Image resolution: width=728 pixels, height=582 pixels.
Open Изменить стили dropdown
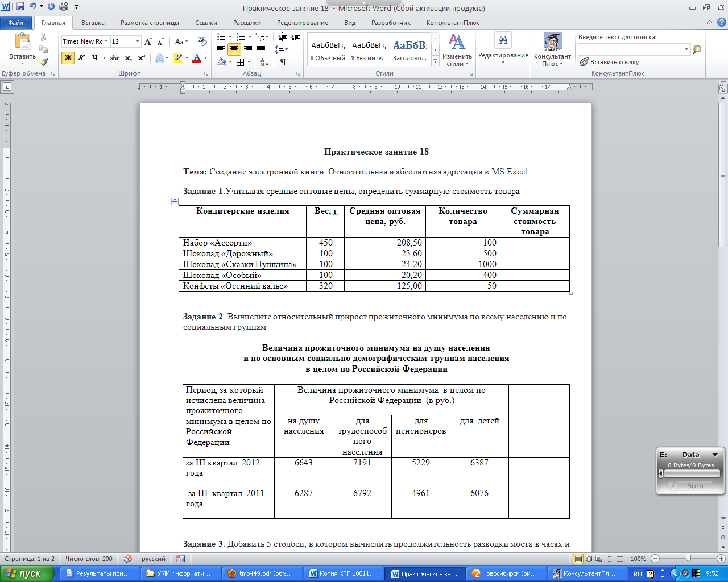pyautogui.click(x=457, y=49)
